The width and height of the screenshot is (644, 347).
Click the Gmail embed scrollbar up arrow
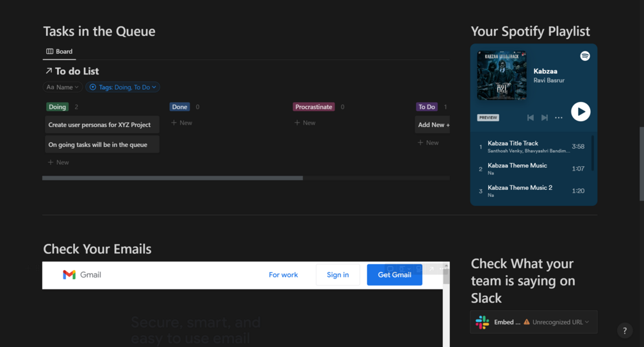(x=446, y=266)
